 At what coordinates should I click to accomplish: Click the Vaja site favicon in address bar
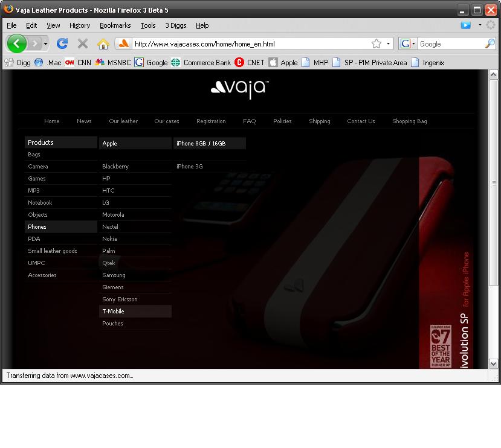coord(124,43)
